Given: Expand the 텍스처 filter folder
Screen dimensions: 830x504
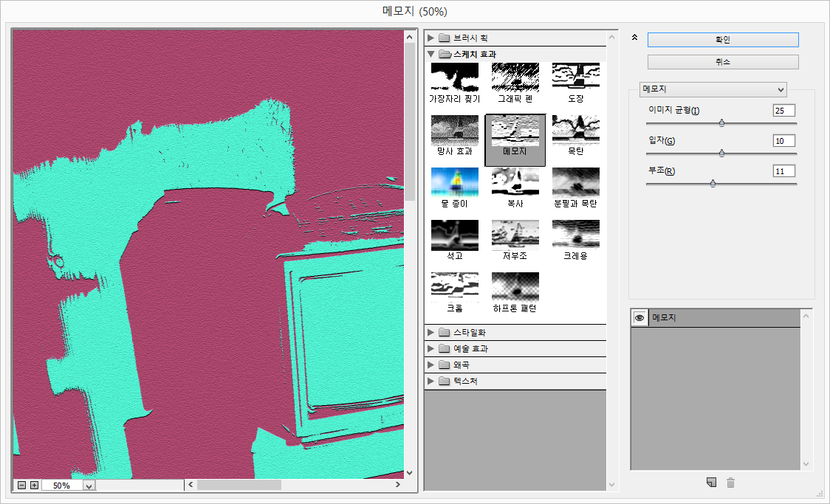Looking at the screenshot, I should tap(431, 382).
